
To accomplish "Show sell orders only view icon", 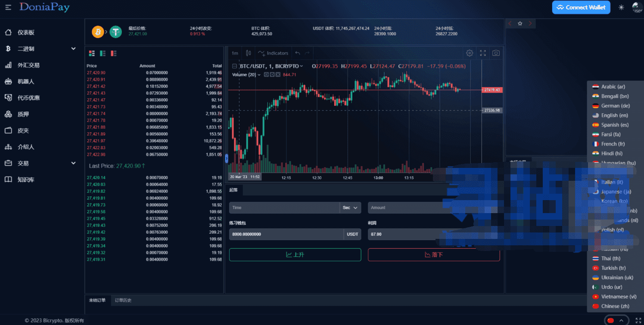I will pyautogui.click(x=114, y=53).
